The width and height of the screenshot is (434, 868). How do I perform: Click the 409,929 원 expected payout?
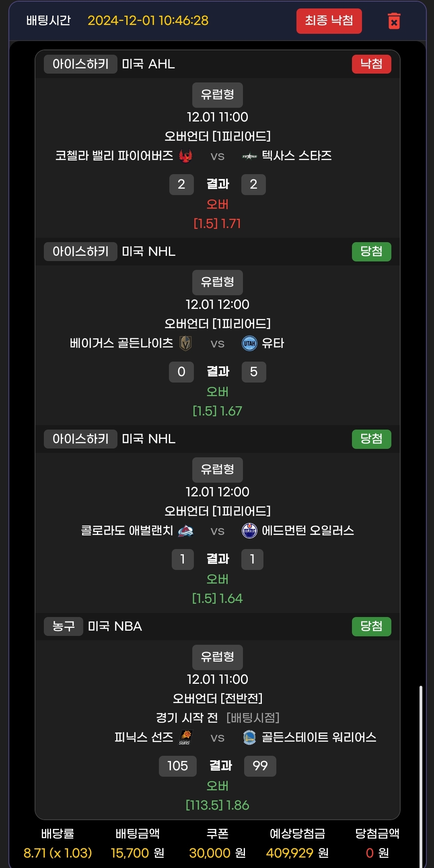297,853
